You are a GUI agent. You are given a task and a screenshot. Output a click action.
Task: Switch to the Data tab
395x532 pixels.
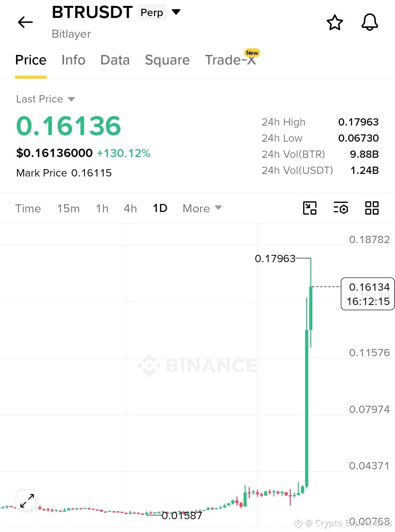click(x=115, y=60)
